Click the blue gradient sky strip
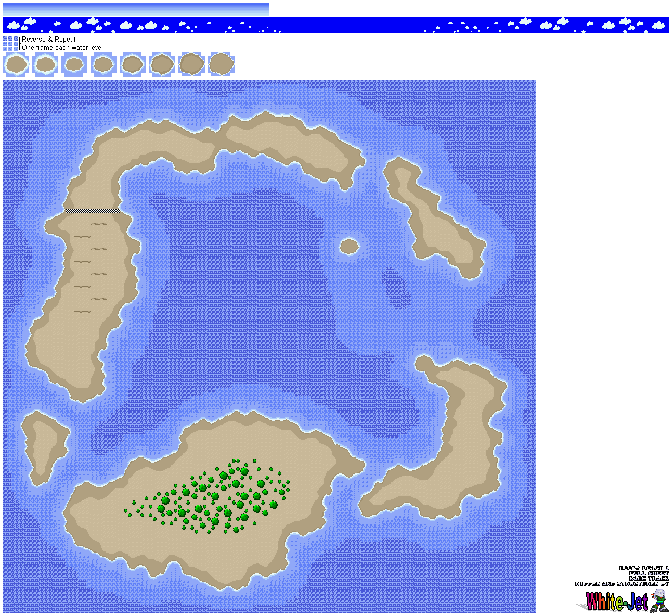Viewport: 672px width, 616px height. (136, 9)
